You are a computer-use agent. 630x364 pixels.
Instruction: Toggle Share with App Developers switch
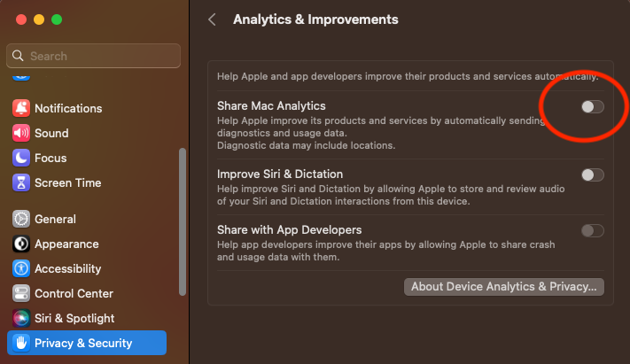tap(593, 230)
